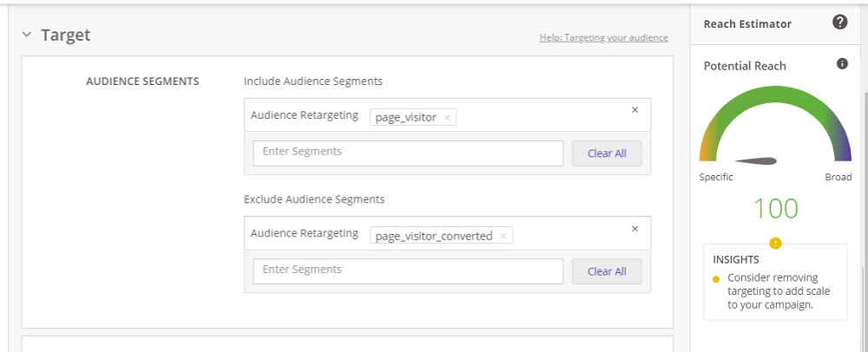
Task: Select the page_visitor_converted segment chip
Action: click(433, 236)
